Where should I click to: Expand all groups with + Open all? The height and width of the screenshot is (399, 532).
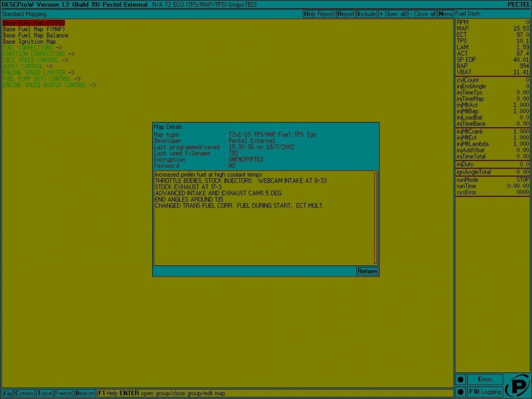[392, 14]
